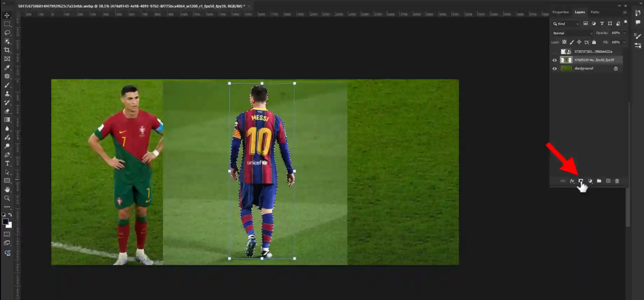Select the open document tab
The width and height of the screenshot is (644, 300).
pyautogui.click(x=131, y=6)
